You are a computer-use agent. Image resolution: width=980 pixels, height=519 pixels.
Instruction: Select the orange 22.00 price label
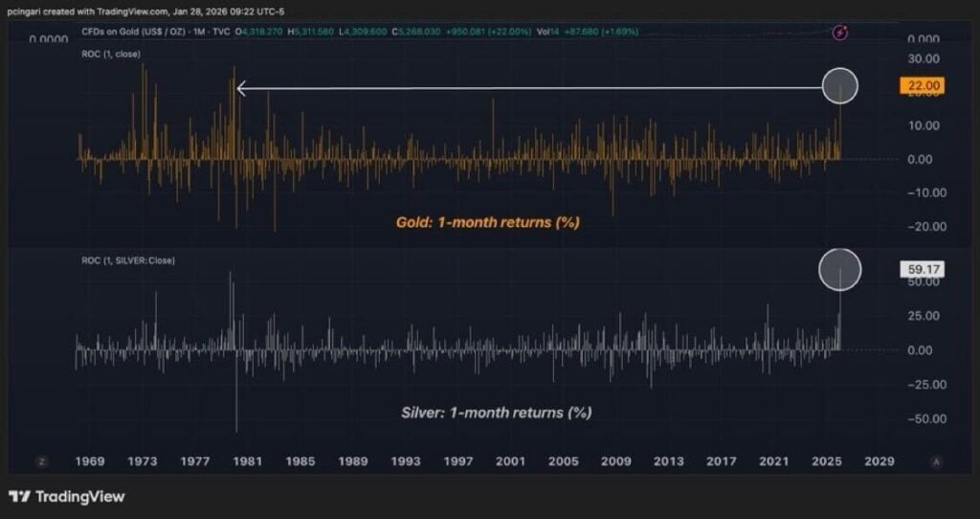(x=922, y=86)
